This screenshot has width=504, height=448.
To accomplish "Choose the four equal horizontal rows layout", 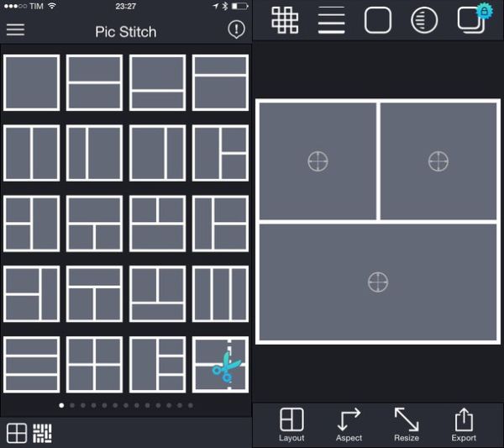I will coord(32,364).
